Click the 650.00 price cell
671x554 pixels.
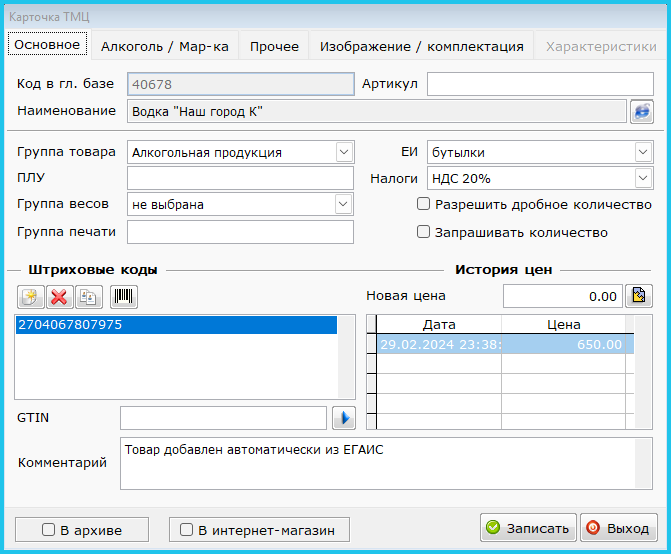tap(563, 344)
